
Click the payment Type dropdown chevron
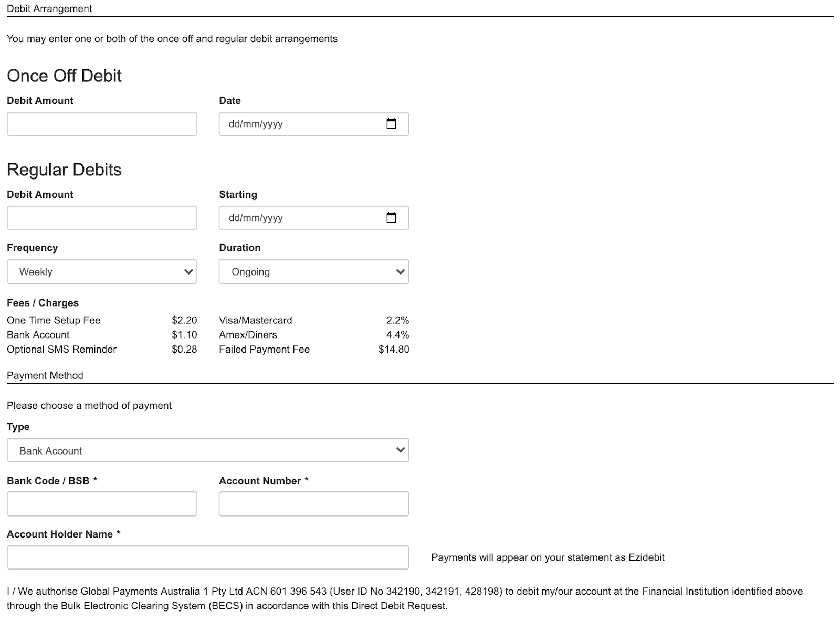[x=400, y=450]
